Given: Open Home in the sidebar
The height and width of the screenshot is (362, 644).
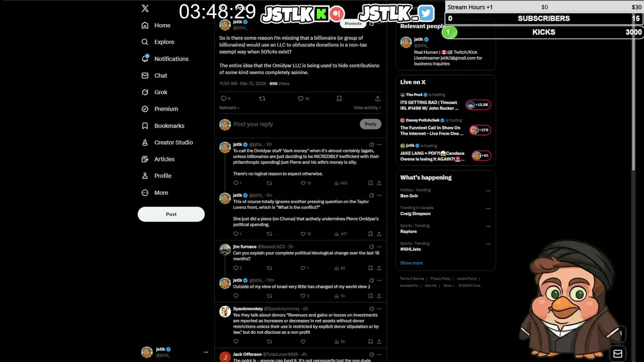Looking at the screenshot, I should tap(155, 25).
